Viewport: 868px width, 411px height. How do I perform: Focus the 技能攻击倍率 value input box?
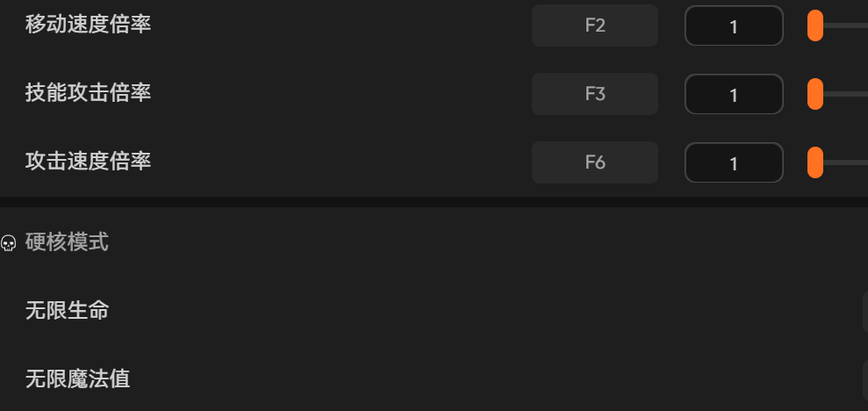pyautogui.click(x=733, y=95)
